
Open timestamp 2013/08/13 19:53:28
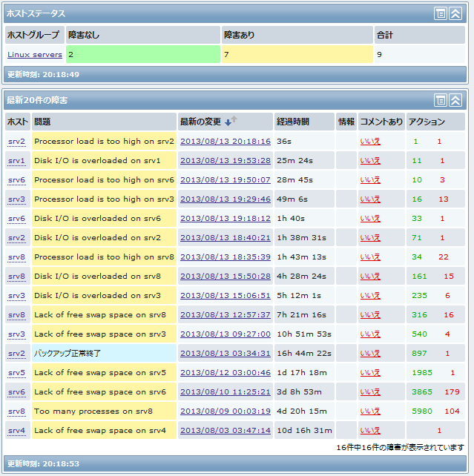pos(226,161)
